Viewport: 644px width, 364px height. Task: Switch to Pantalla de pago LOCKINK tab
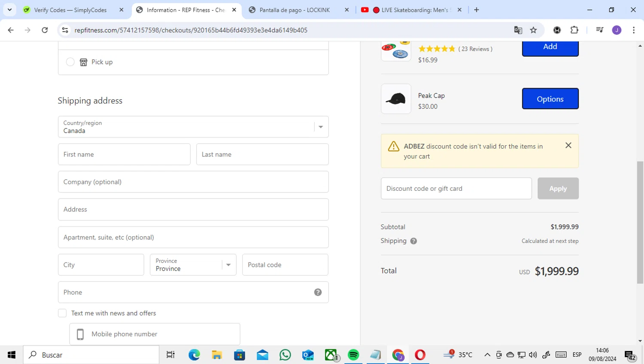point(295,10)
